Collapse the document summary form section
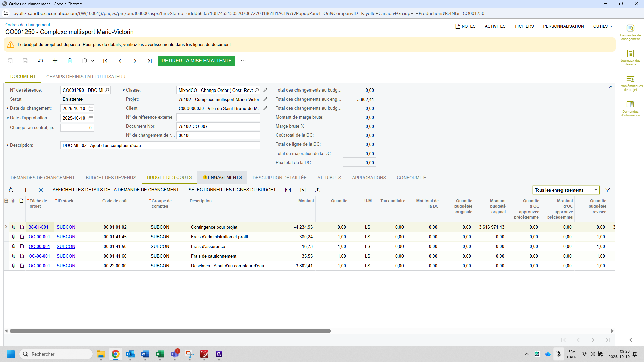644x362 pixels. (610, 87)
